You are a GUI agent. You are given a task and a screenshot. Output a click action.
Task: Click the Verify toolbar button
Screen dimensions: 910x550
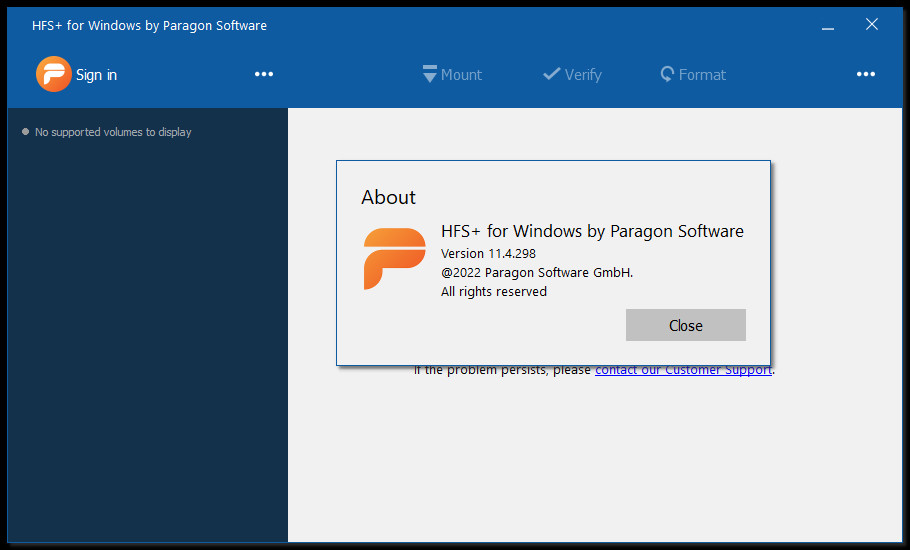[x=572, y=74]
